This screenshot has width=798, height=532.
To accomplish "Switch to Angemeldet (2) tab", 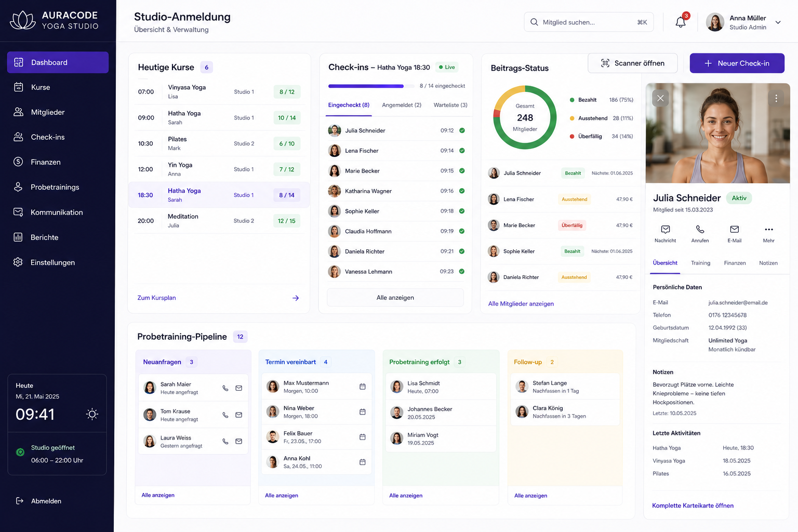I will coord(402,105).
